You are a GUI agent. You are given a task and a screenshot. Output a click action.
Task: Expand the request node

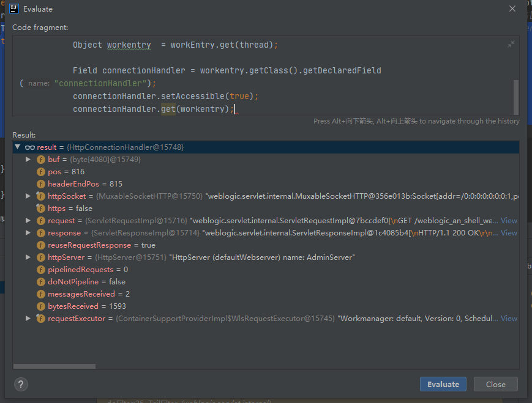coord(28,221)
